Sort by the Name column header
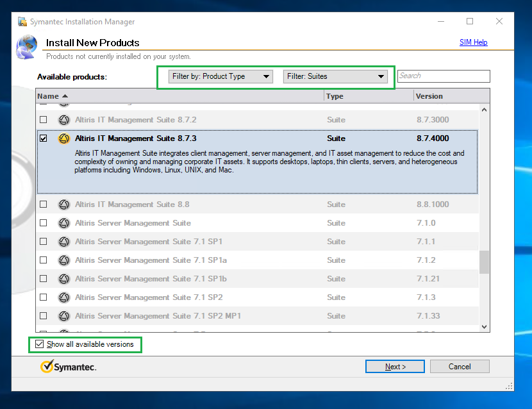Viewport: 532px width, 409px height. 180,96
